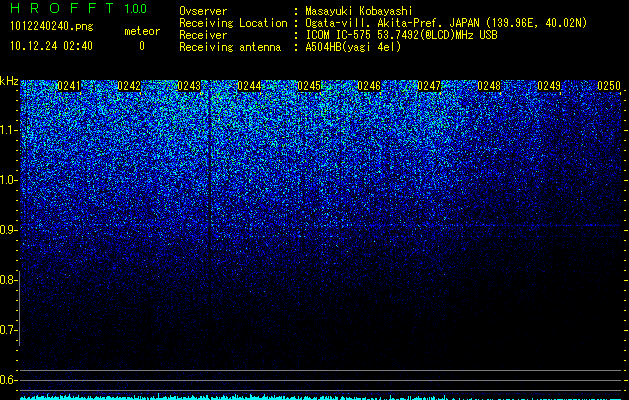629x400 pixels.
Task: Click the meteor count value 0
Action: point(142,46)
